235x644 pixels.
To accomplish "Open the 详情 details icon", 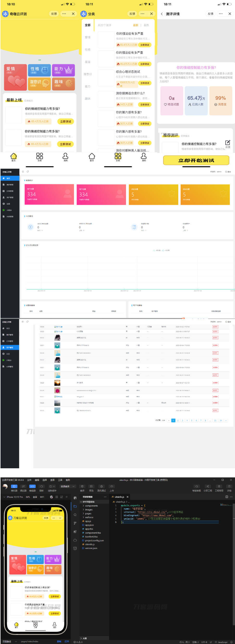I will pos(229,487).
